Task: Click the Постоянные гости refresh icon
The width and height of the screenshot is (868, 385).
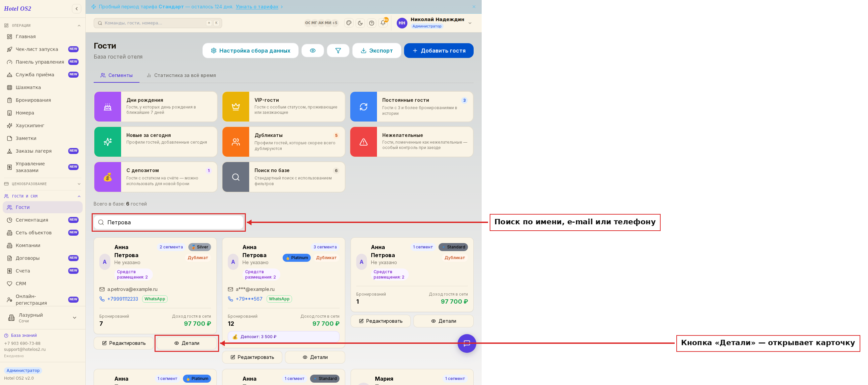Action: pyautogui.click(x=364, y=107)
